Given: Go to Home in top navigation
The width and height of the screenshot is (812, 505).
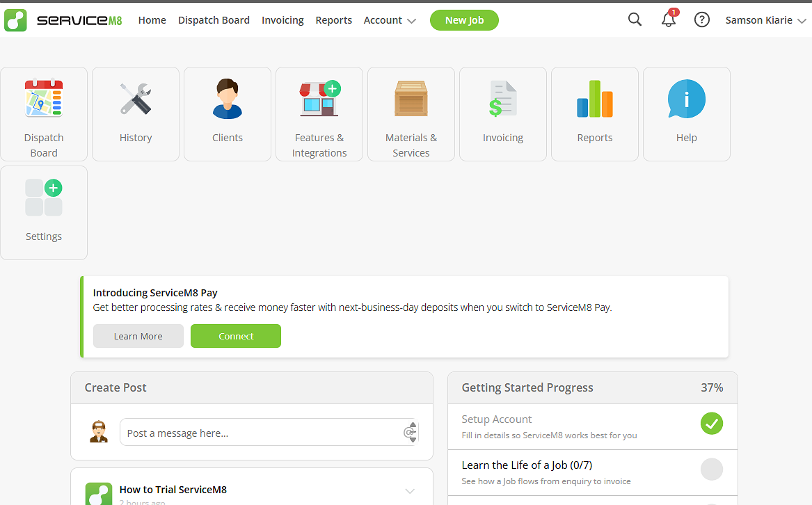Looking at the screenshot, I should coord(152,20).
